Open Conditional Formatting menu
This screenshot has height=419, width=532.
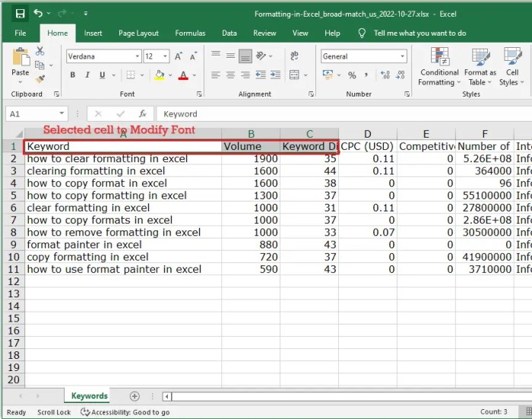[439, 67]
